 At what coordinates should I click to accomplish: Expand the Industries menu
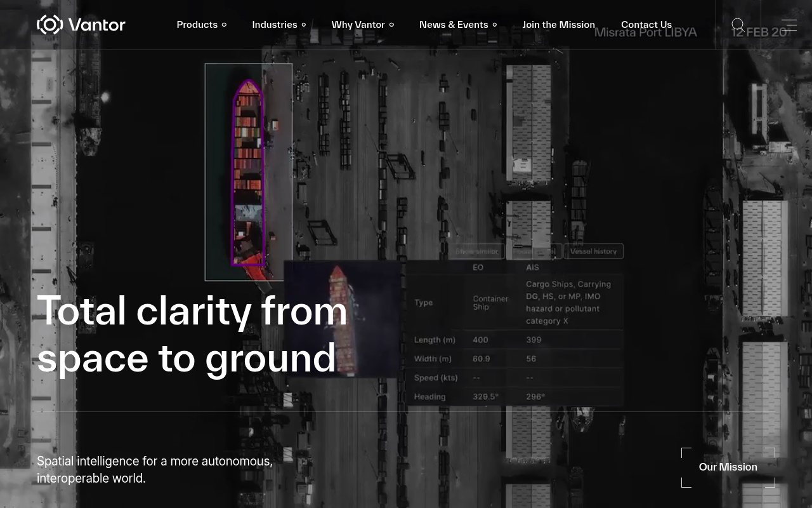279,25
